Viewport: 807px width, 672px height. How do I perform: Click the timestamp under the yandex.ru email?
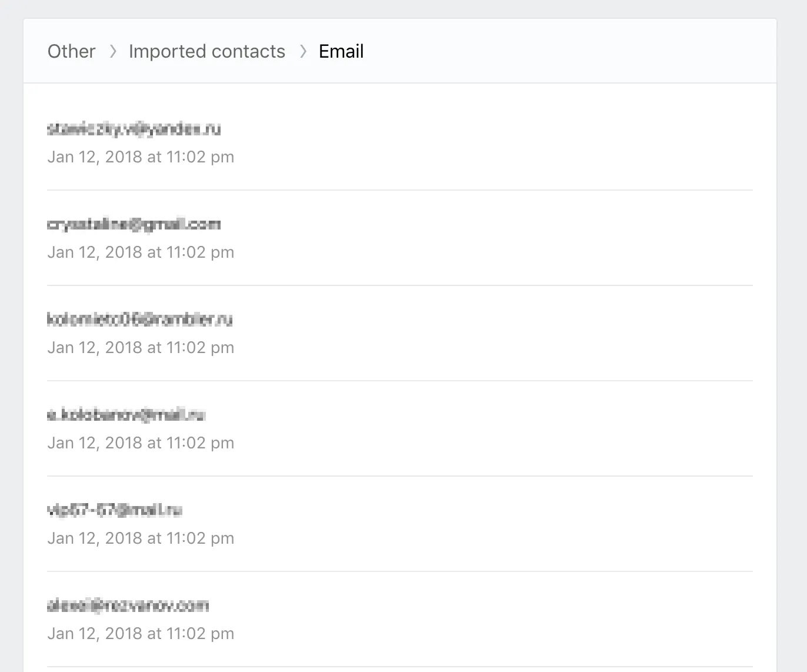pyautogui.click(x=141, y=157)
